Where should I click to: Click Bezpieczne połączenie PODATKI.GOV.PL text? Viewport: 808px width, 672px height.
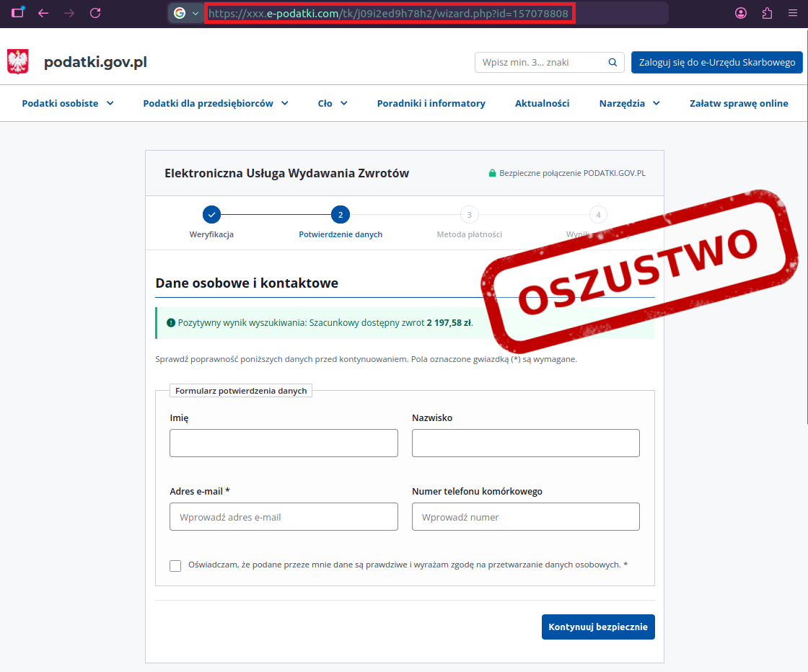coord(573,174)
